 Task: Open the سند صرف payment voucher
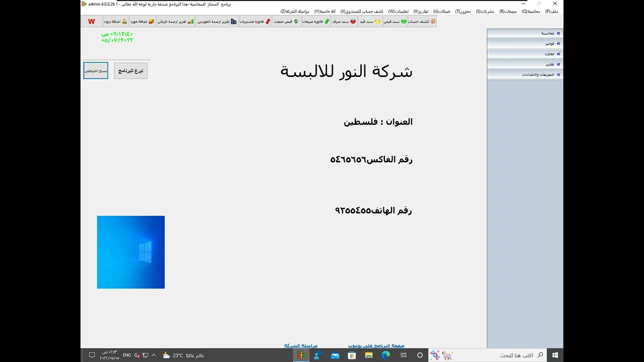click(x=344, y=22)
